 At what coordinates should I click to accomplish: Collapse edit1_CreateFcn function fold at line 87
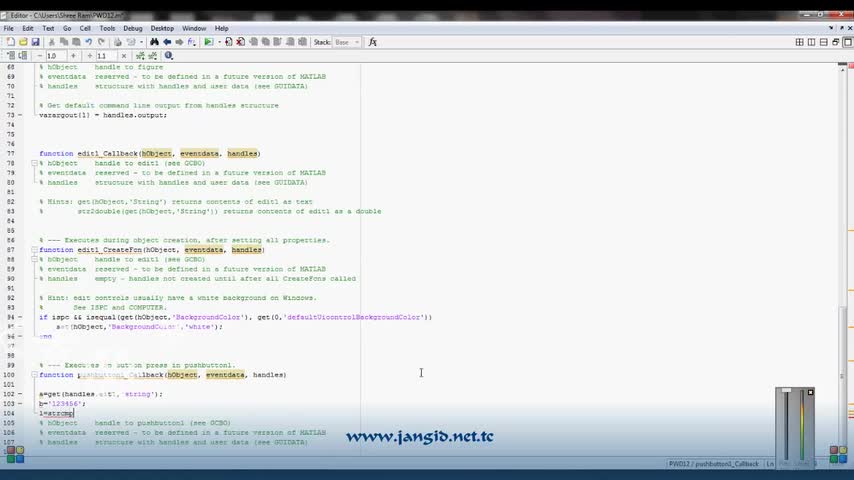click(x=34, y=250)
